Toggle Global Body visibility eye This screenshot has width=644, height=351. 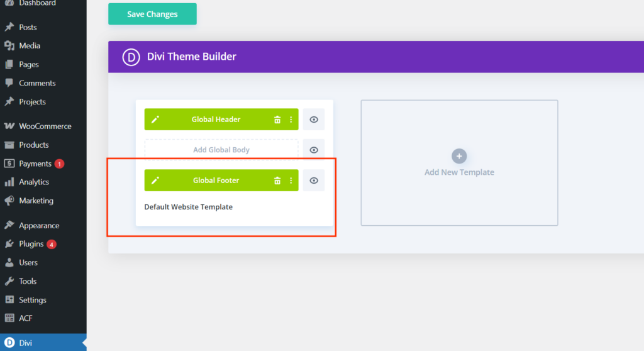[314, 150]
